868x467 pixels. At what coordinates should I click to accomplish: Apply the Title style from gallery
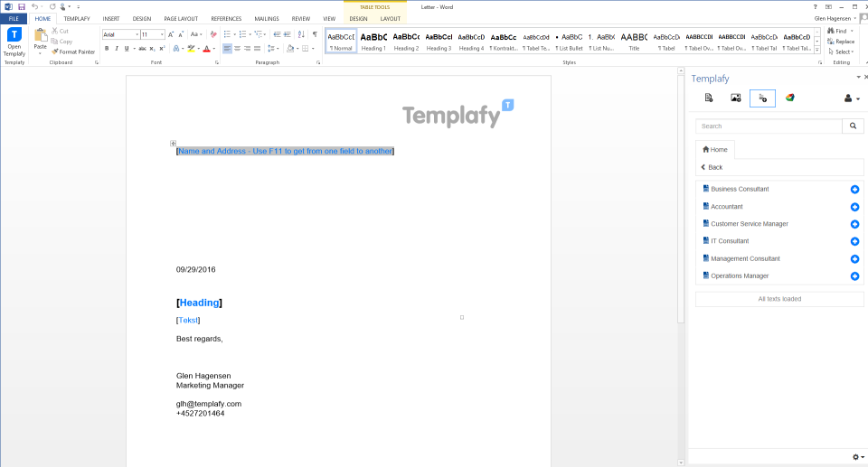[634, 41]
